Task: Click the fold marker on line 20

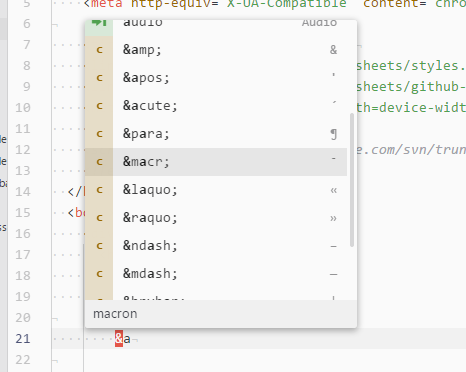Action: 55,319
